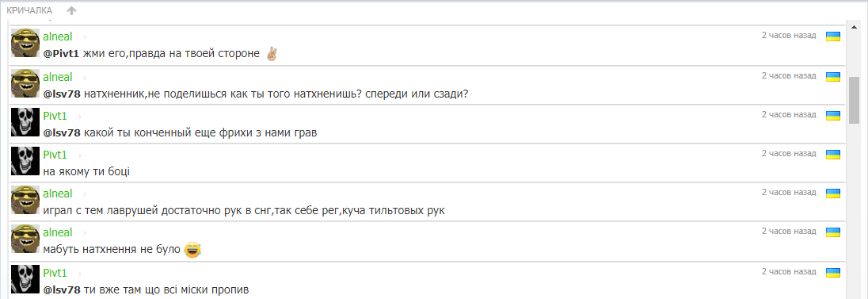Click the @Pivt1 mention in the first message
Image resolution: width=868 pixels, height=299 pixels.
tap(62, 55)
